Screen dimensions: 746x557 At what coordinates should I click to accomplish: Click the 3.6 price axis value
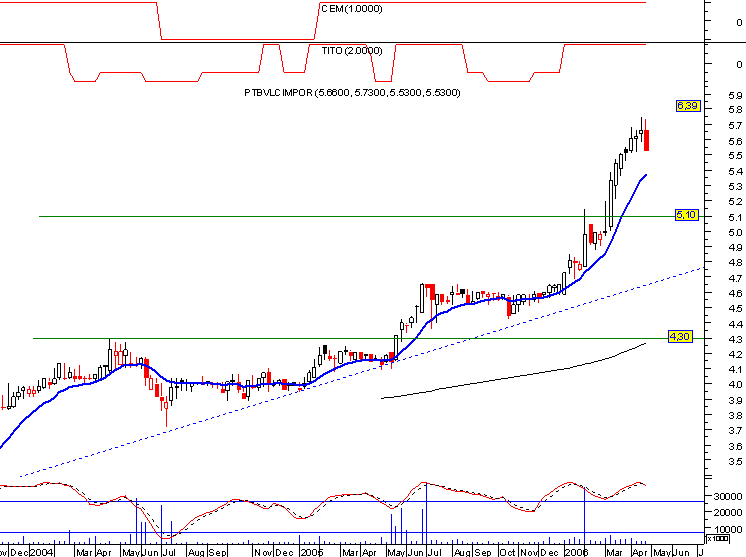point(735,447)
